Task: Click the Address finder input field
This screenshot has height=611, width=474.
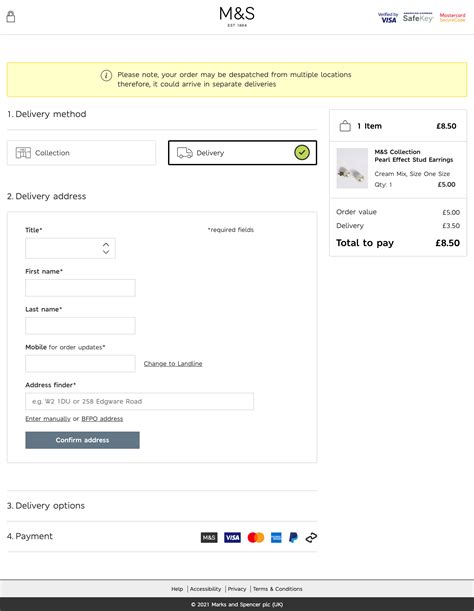Action: [140, 401]
